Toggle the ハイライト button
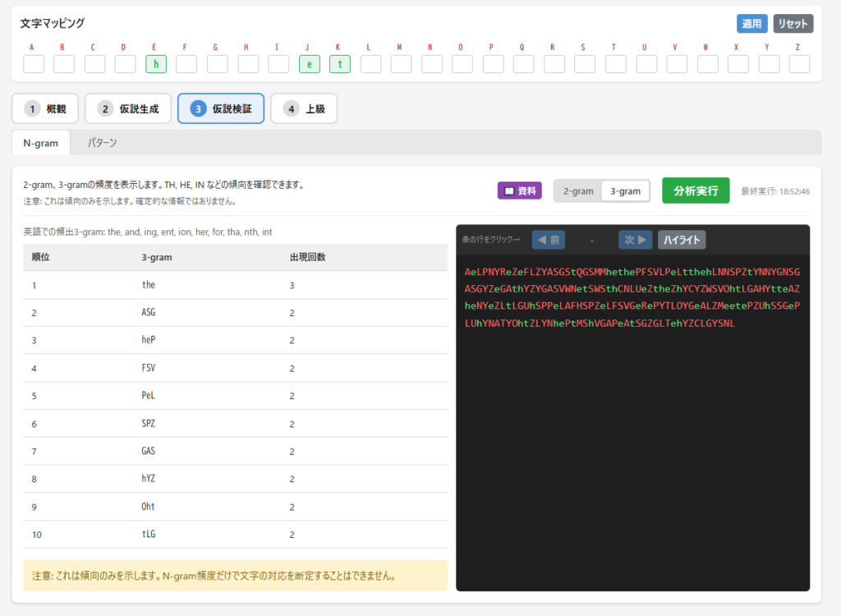 pyautogui.click(x=681, y=240)
